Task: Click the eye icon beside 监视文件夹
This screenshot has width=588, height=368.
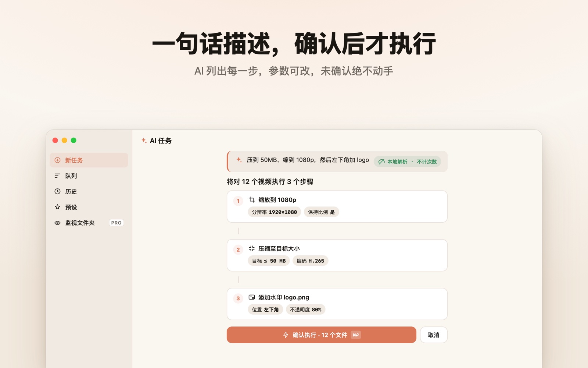Action: pos(57,223)
